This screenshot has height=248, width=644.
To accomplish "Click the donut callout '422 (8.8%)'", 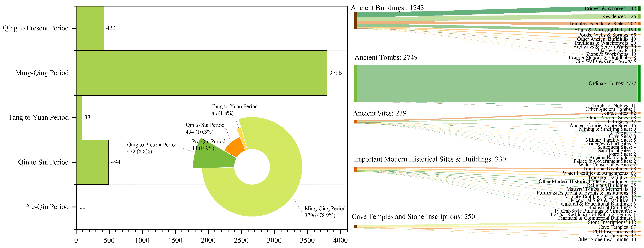I will (x=139, y=152).
